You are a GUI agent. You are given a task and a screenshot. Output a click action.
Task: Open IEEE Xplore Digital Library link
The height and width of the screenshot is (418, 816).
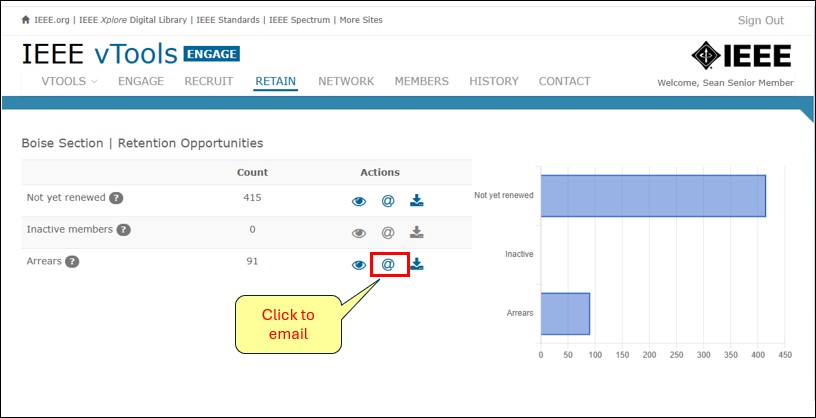coord(133,20)
